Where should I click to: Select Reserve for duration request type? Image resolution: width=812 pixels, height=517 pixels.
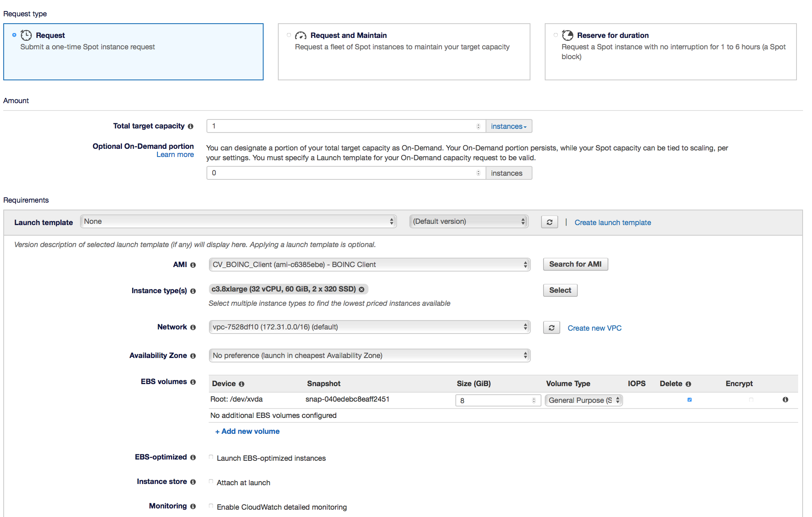tap(555, 35)
